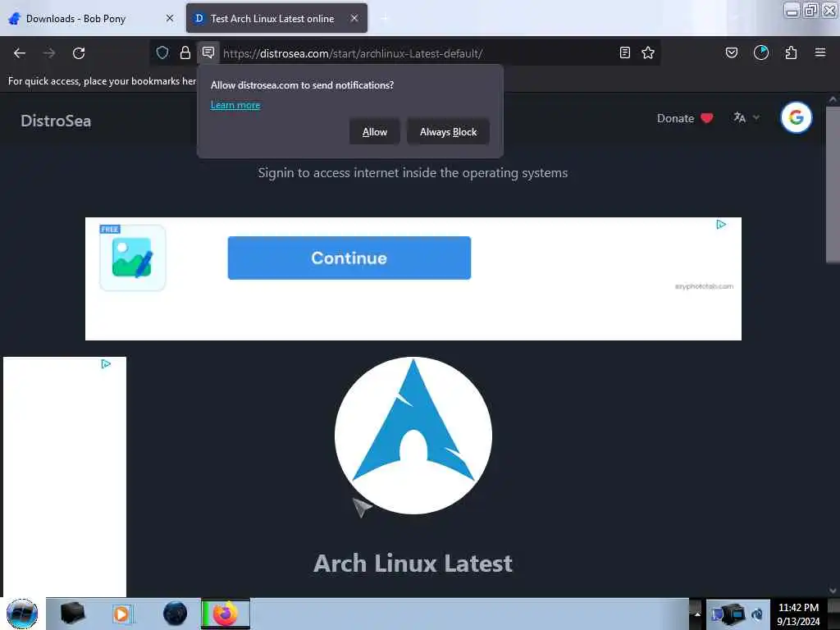
Task: Choose Always Block for notifications
Action: [x=448, y=132]
